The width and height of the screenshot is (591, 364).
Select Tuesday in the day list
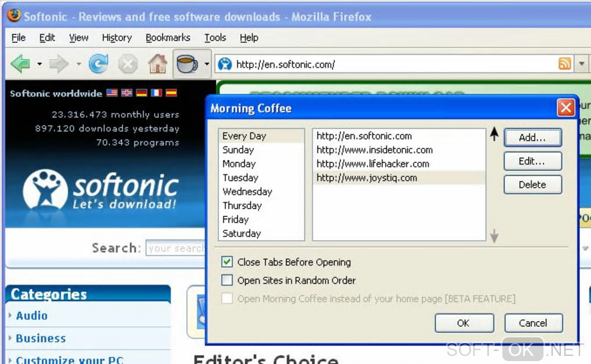261,178
